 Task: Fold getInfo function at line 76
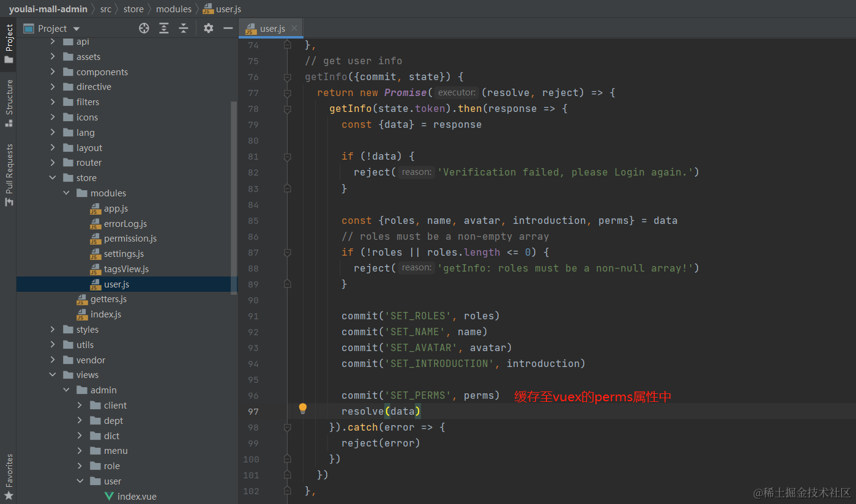coord(287,78)
